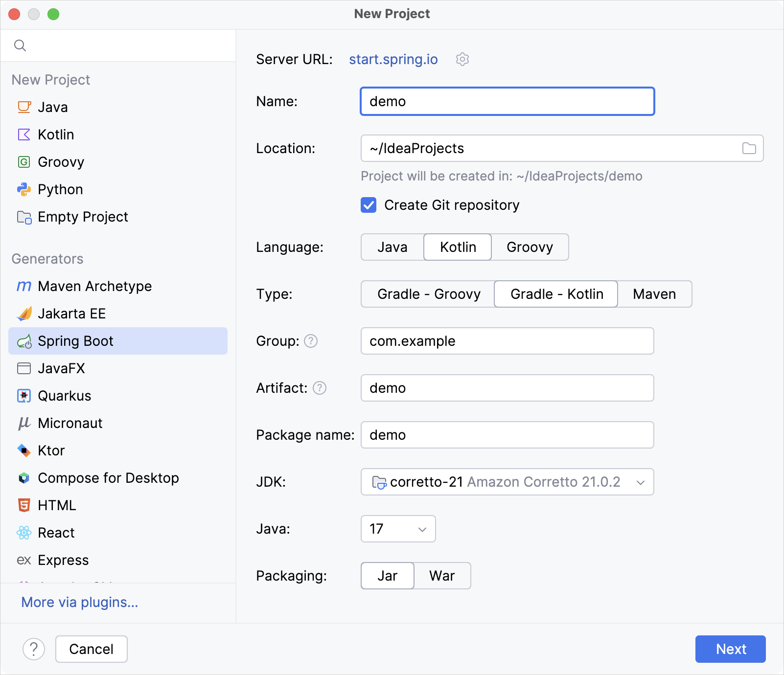Viewport: 784px width, 675px height.
Task: Click the Next button
Action: pos(731,649)
